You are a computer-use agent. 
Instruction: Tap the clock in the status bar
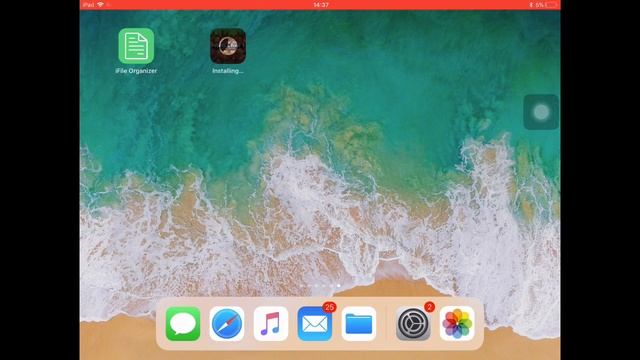coord(321,5)
